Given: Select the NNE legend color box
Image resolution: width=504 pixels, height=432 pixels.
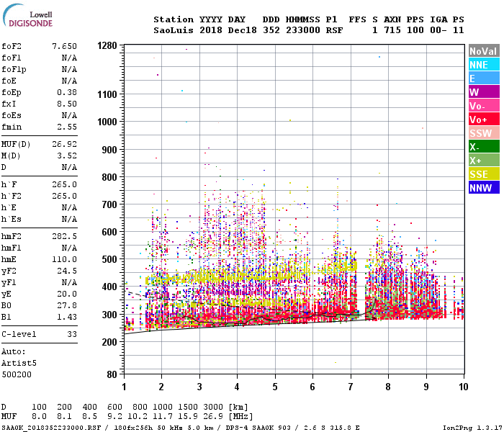Looking at the screenshot, I should click(484, 65).
